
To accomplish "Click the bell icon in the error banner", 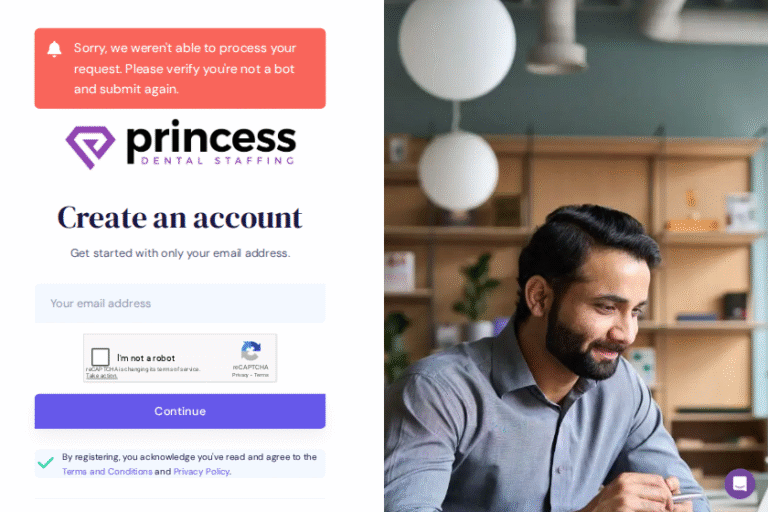I will (x=54, y=49).
